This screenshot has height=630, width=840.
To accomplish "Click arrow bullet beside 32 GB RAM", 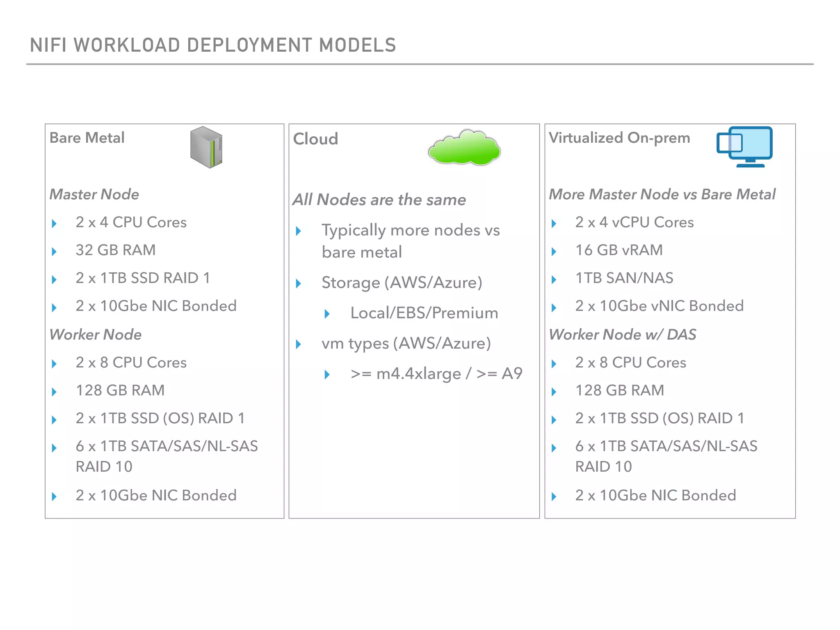I will pyautogui.click(x=55, y=251).
